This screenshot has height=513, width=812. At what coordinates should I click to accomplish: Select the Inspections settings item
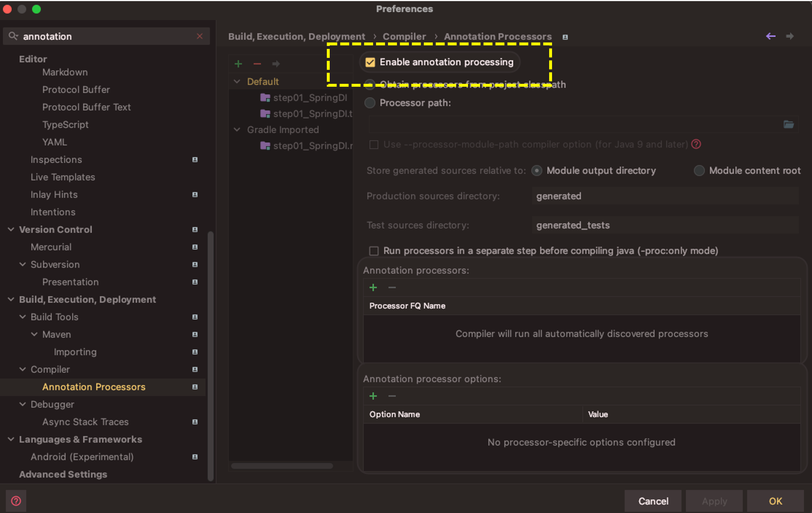point(56,159)
